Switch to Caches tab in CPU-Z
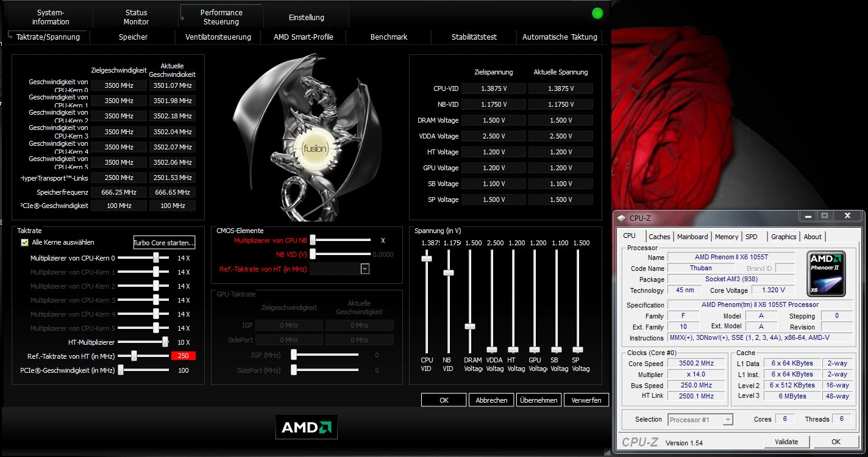 click(x=659, y=237)
